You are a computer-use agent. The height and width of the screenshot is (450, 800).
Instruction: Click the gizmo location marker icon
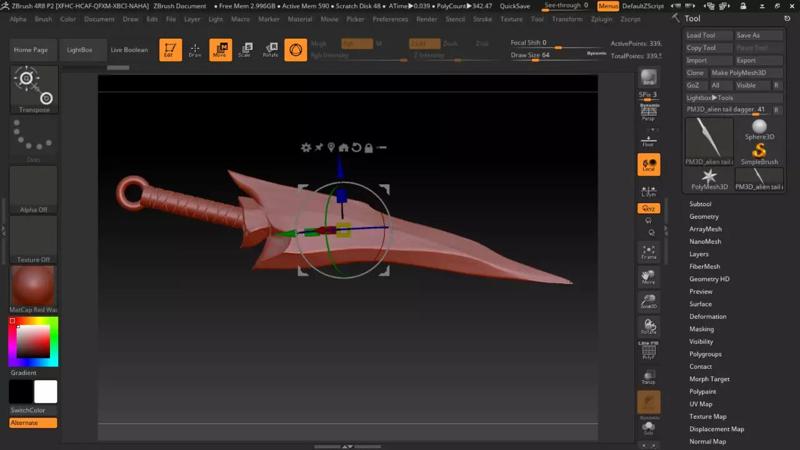(x=331, y=147)
